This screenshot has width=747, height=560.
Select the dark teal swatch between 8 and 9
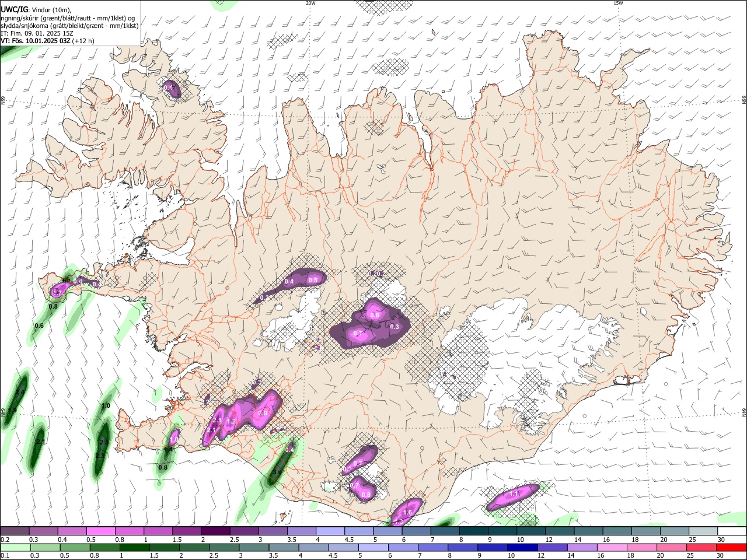click(474, 531)
